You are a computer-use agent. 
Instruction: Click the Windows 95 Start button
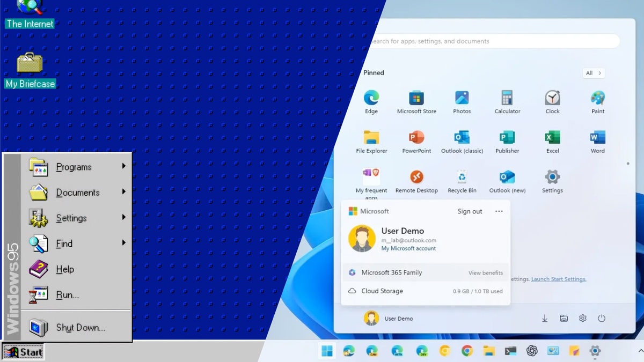tap(23, 352)
